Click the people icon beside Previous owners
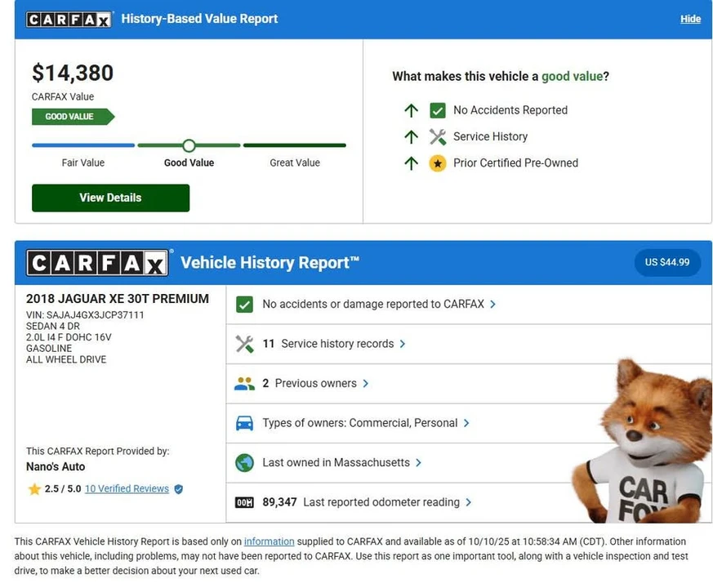Screen dimensions: 713x588 click(x=245, y=384)
